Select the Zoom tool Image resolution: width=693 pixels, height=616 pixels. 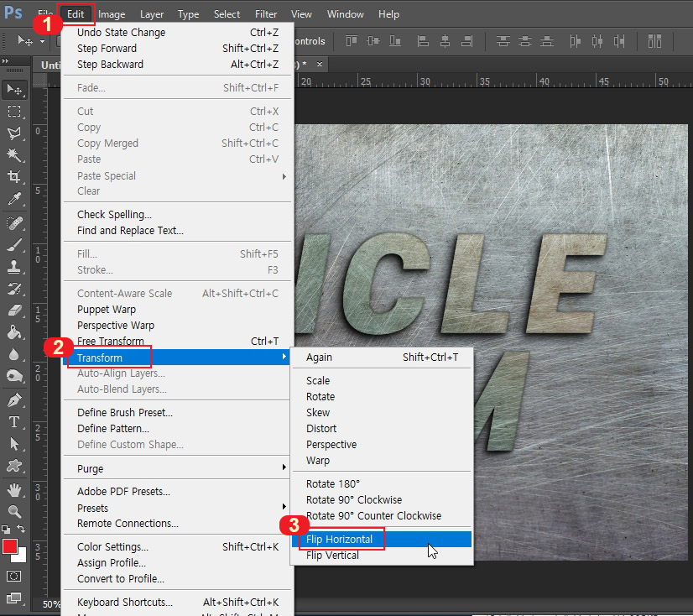[14, 512]
